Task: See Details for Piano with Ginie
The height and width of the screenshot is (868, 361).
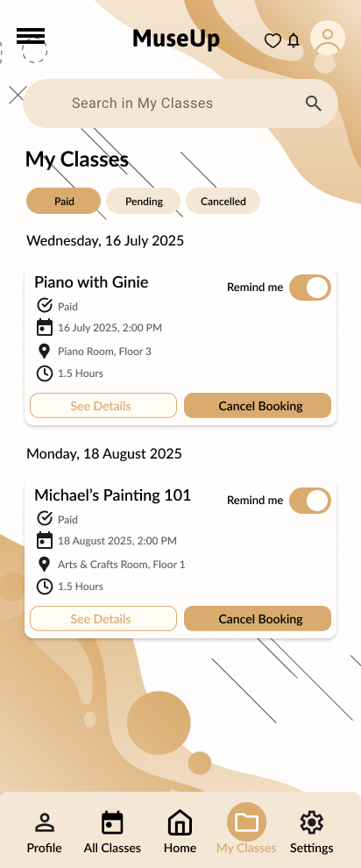Action: [103, 406]
